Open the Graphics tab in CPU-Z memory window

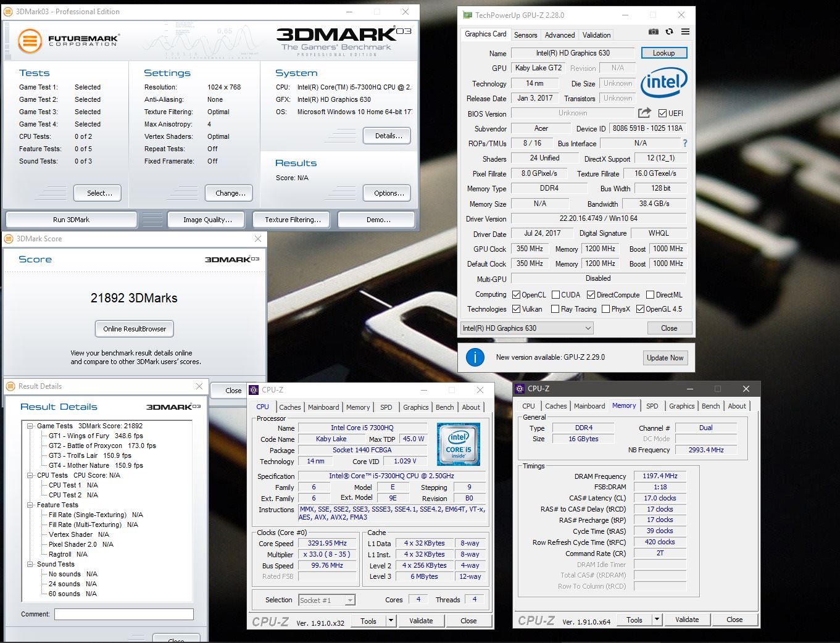tap(681, 406)
